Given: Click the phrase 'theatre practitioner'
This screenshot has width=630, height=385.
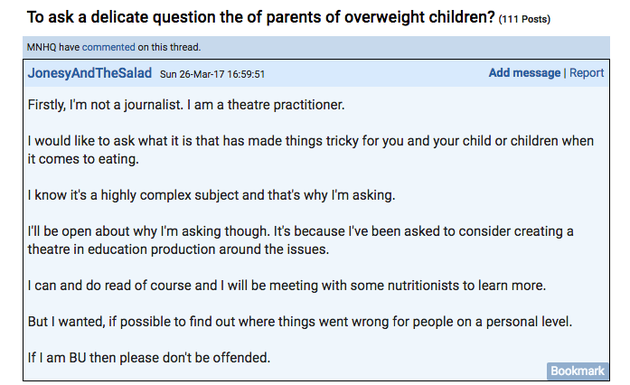Looking at the screenshot, I should tap(286, 105).
